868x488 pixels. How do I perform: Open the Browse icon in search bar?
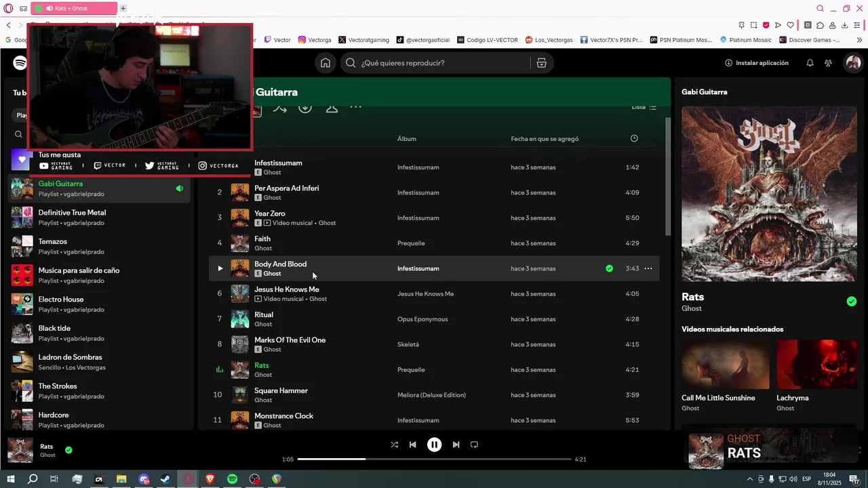541,63
